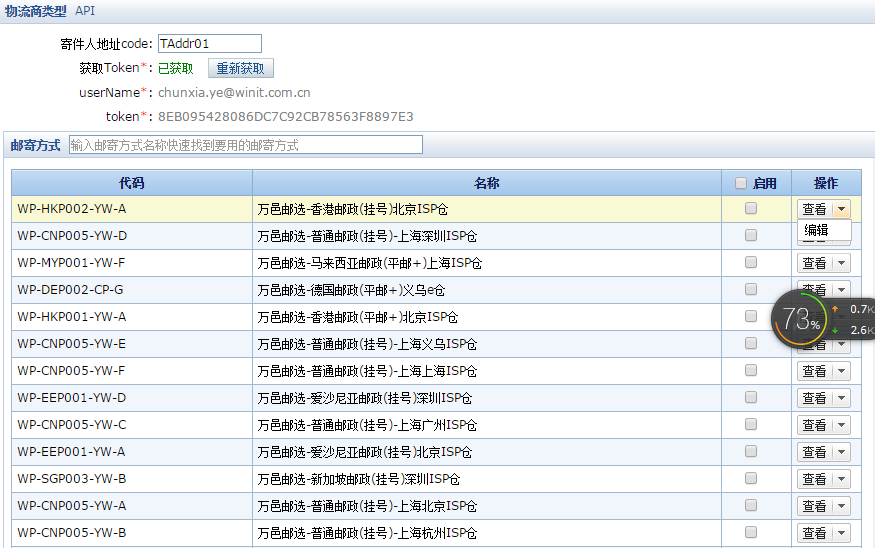
Task: Click the 73% circular performance monitor widget
Action: [x=800, y=318]
